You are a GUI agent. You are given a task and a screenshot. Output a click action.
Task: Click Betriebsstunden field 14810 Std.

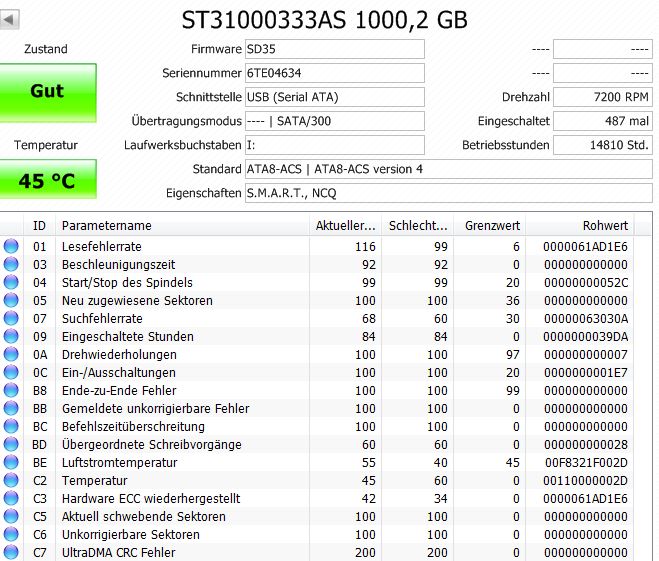click(603, 145)
